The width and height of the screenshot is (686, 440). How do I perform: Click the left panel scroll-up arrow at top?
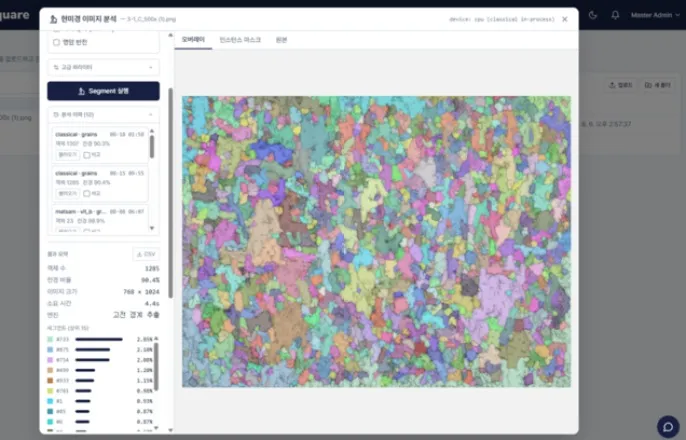[170, 35]
